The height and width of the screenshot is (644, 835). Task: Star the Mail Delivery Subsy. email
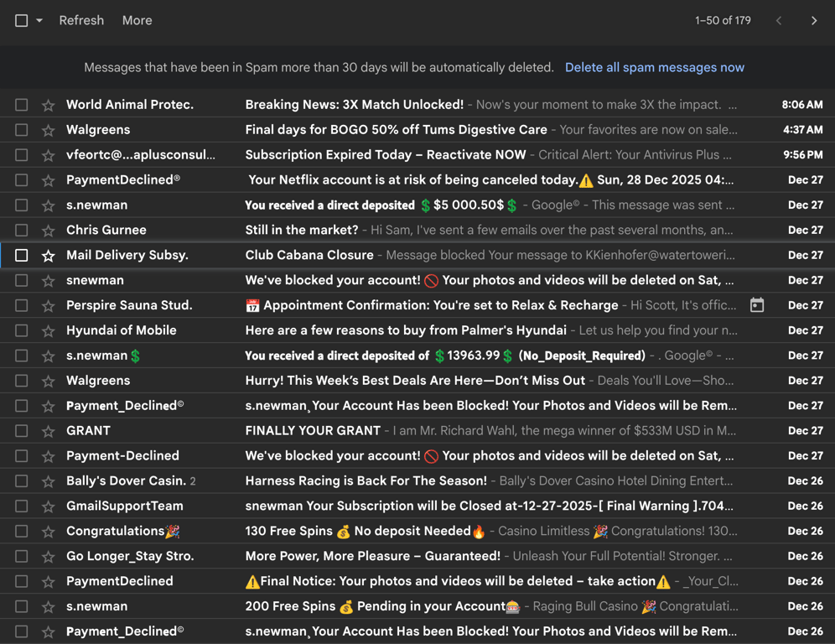click(x=49, y=256)
